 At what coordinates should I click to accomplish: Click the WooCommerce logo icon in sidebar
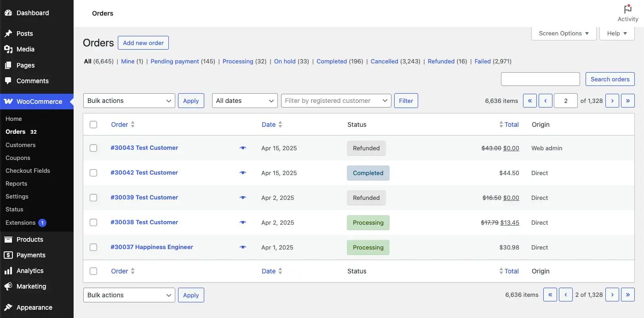8,101
